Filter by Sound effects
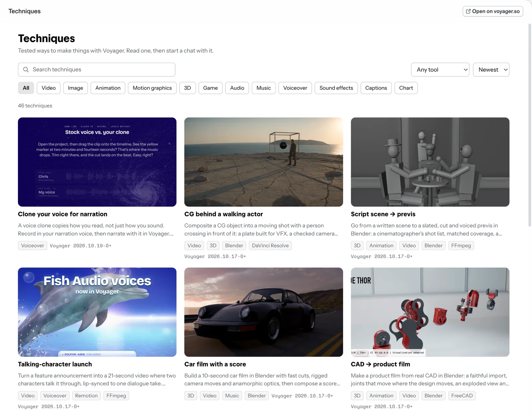The width and height of the screenshot is (532, 415). tap(336, 88)
